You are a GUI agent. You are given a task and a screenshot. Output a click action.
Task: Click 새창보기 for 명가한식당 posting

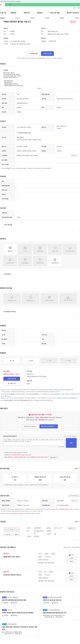[x=71, y=579]
